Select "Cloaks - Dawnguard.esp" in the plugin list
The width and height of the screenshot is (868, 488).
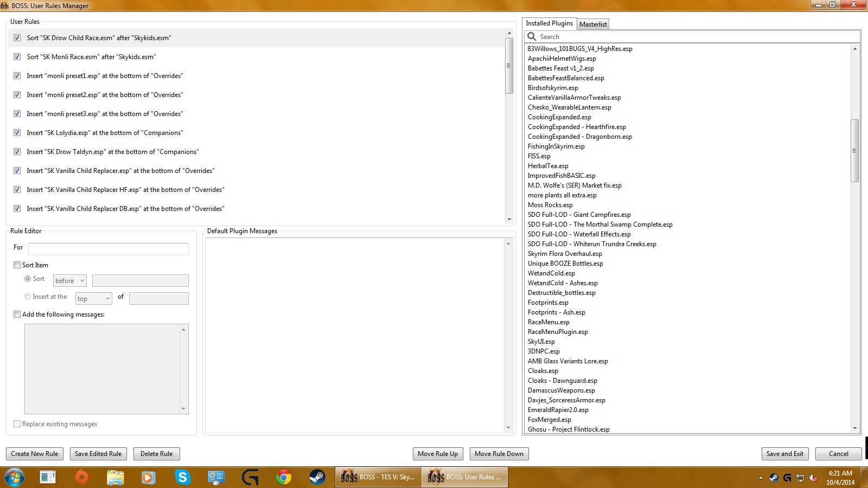[x=563, y=381]
